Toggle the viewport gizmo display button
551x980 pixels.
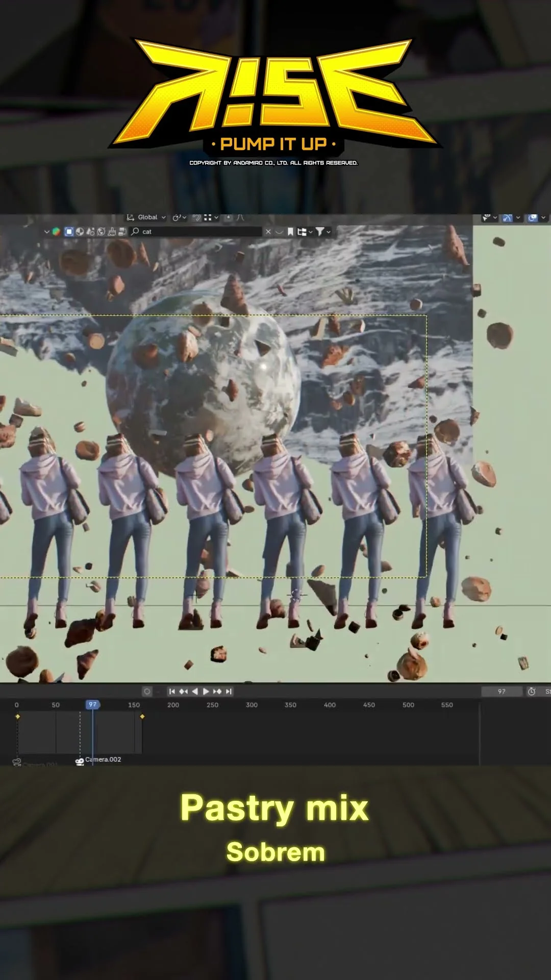point(507,218)
